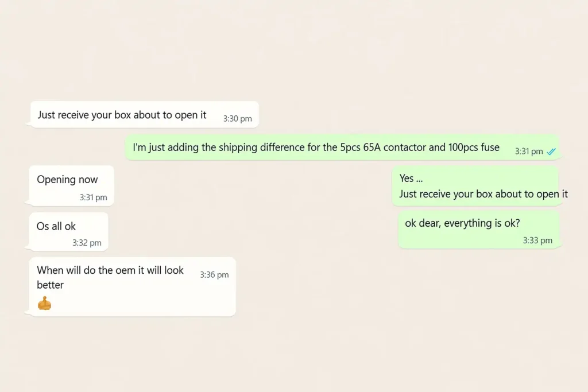Image resolution: width=588 pixels, height=392 pixels.
Task: Click the word 'better' in the oem message
Action: coord(51,285)
